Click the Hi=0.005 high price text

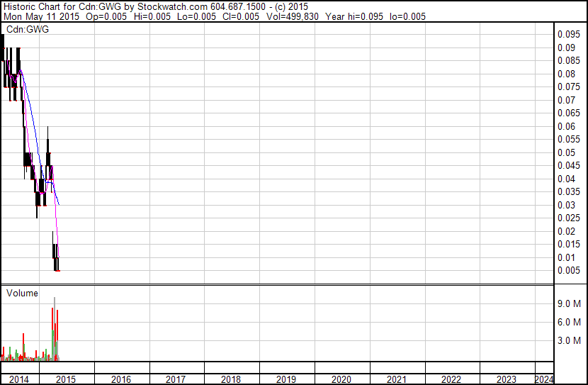pos(152,16)
